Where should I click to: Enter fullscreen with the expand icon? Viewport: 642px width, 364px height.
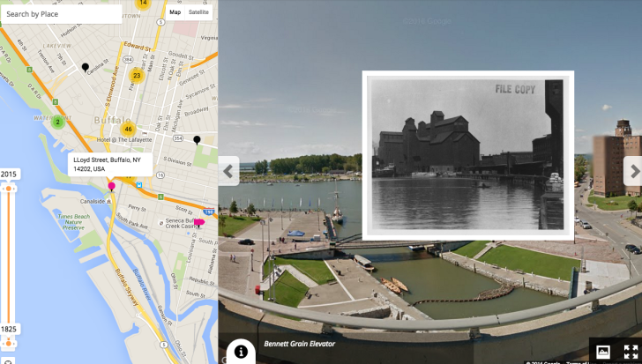click(631, 352)
